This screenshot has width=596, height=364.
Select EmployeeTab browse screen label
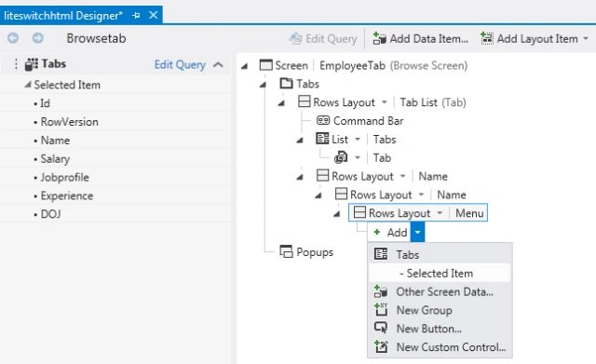click(393, 65)
